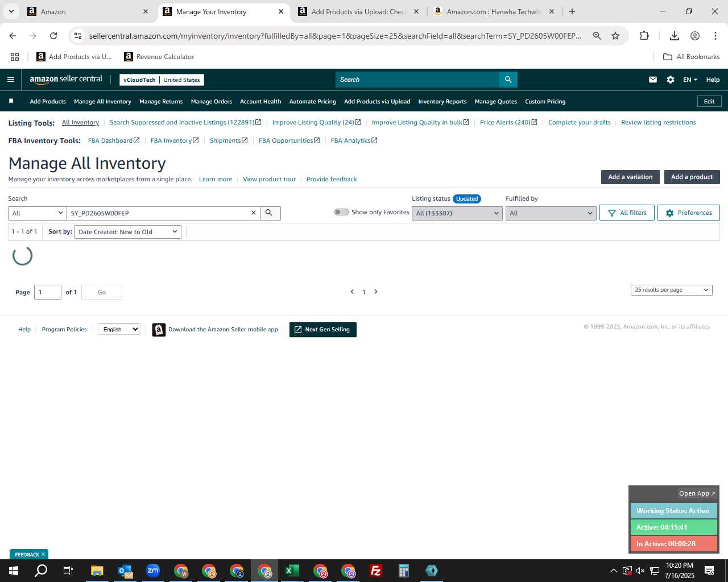This screenshot has height=582, width=728.
Task: Open Zoom from the taskbar
Action: click(153, 571)
